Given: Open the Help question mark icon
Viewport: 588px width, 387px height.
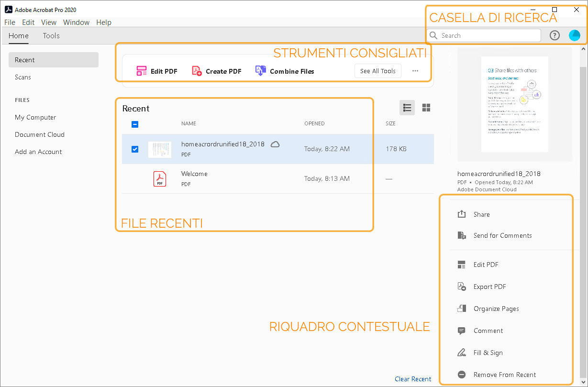Looking at the screenshot, I should tap(555, 35).
